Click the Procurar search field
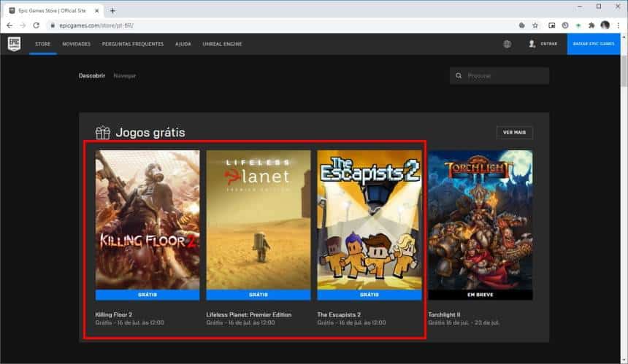 point(499,76)
